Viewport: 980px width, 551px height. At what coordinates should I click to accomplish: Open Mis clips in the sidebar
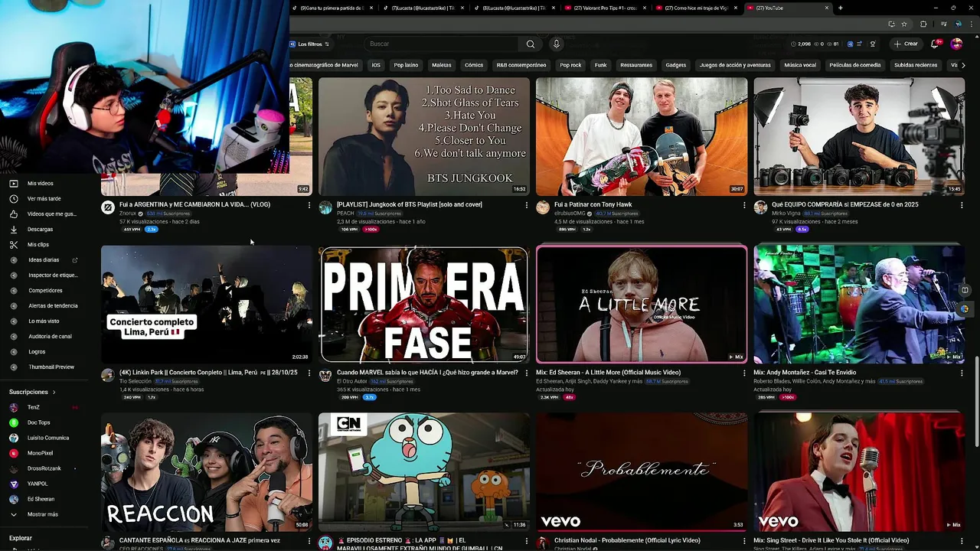(38, 245)
